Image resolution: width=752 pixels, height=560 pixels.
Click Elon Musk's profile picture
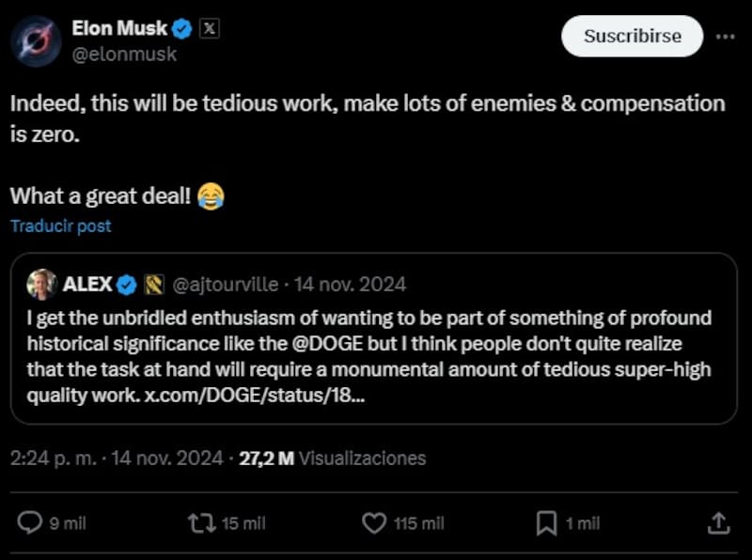[x=35, y=36]
